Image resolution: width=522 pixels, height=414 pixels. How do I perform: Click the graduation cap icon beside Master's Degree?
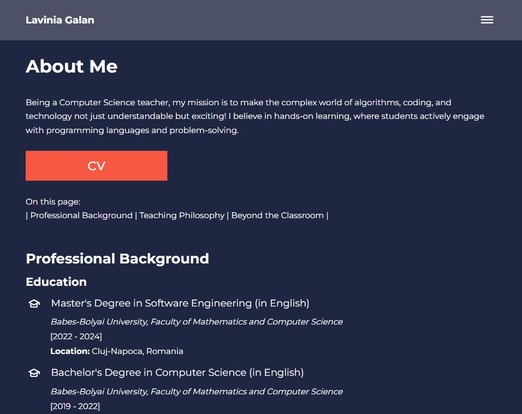pyautogui.click(x=34, y=304)
